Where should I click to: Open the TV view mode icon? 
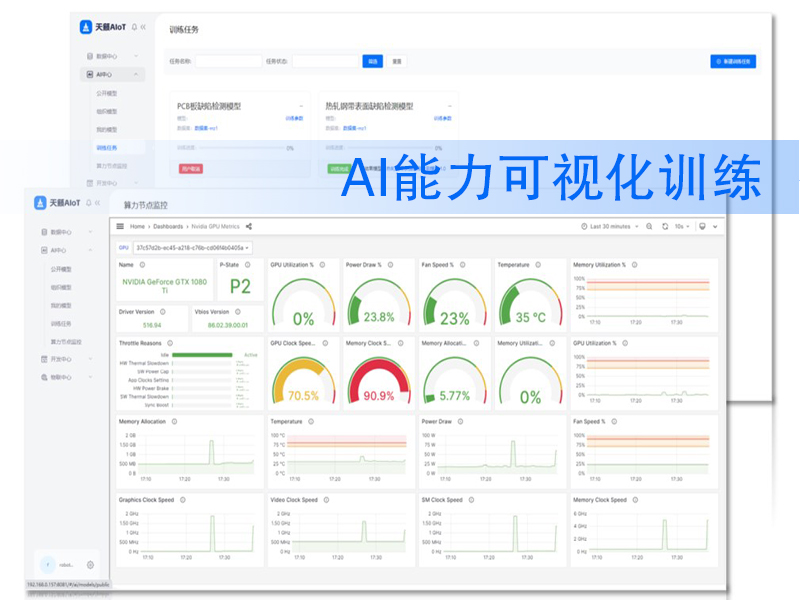tap(702, 226)
